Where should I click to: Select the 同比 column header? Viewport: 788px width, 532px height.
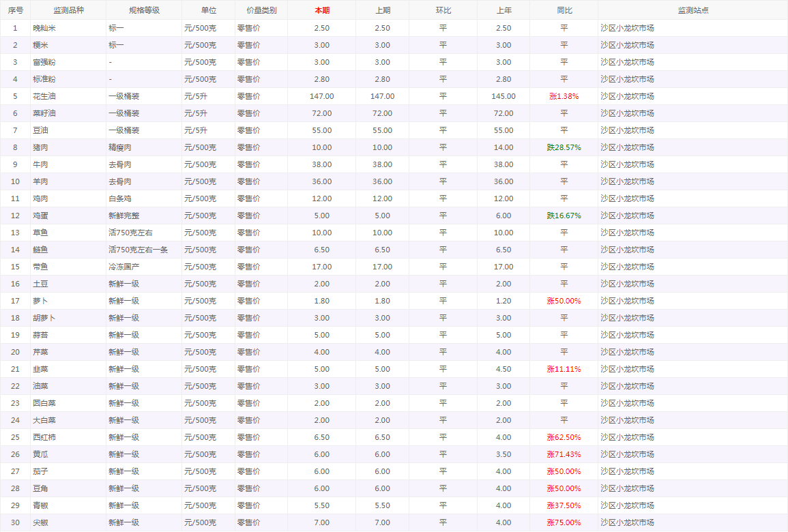pyautogui.click(x=564, y=10)
